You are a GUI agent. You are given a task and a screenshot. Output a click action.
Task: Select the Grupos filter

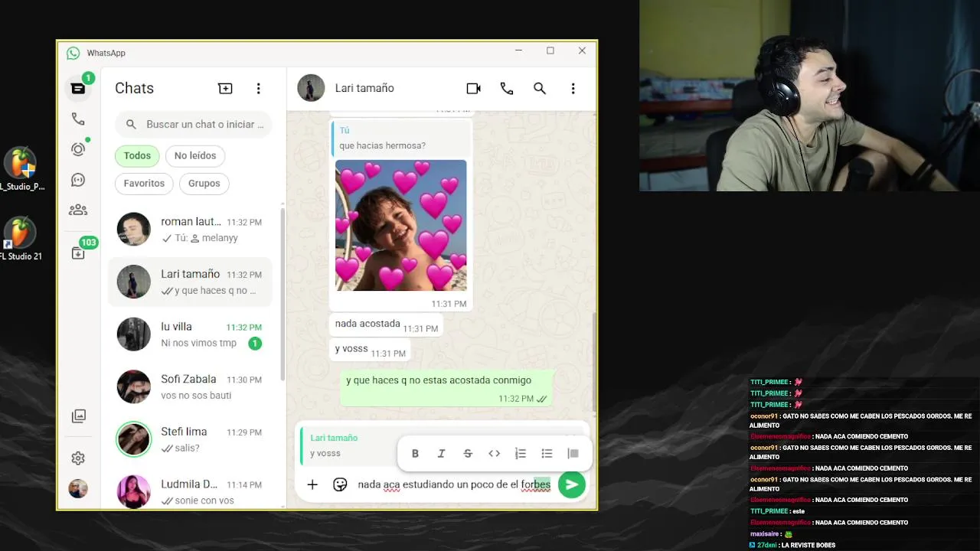(x=204, y=183)
